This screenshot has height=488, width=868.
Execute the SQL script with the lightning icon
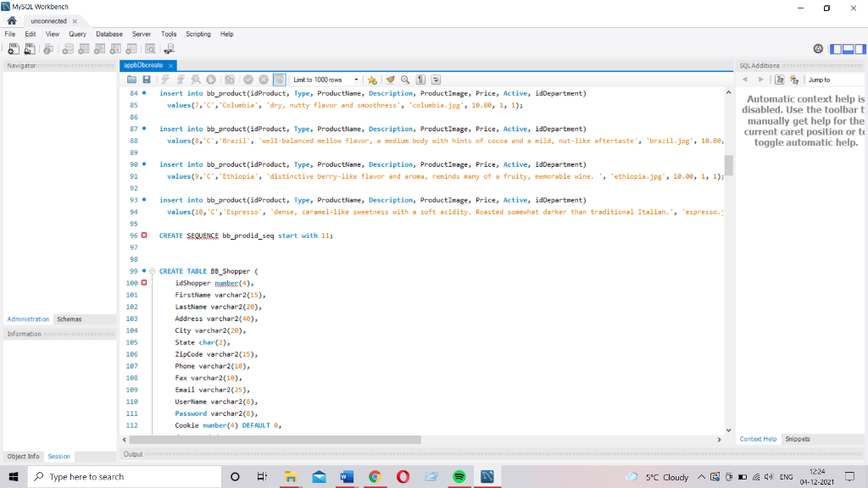point(166,79)
